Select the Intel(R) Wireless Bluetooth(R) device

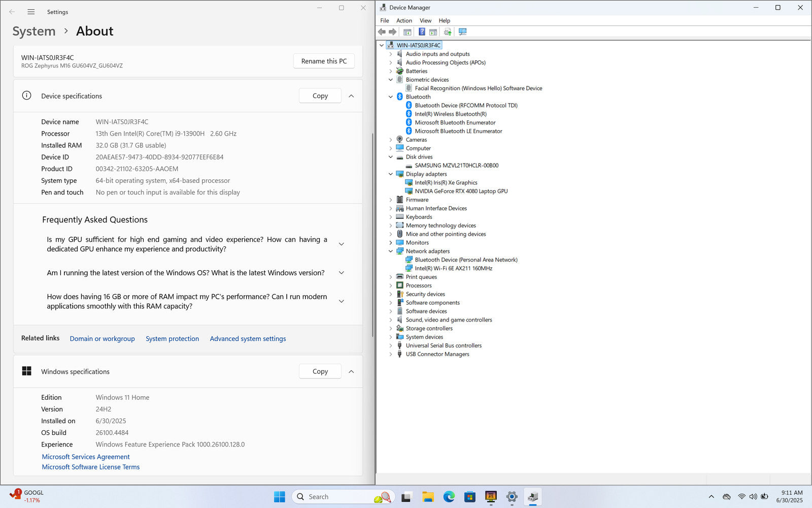tap(451, 114)
